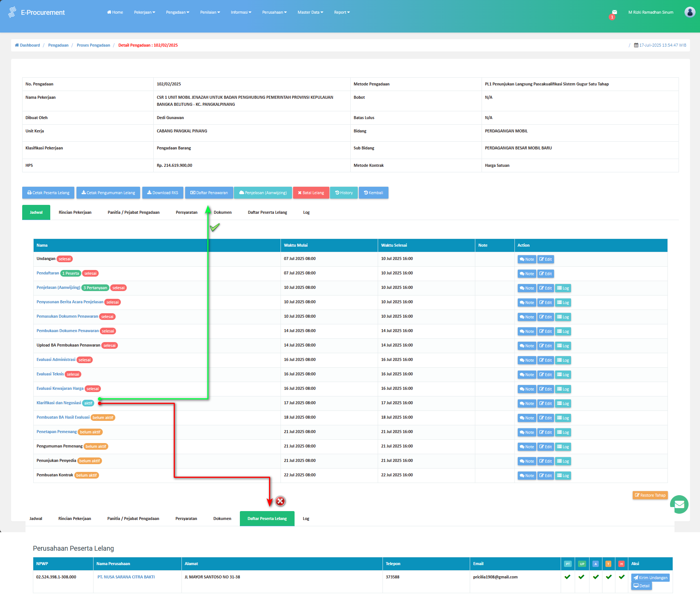The image size is (700, 598).
Task: Open the Persyaratan tab
Action: pos(186,212)
